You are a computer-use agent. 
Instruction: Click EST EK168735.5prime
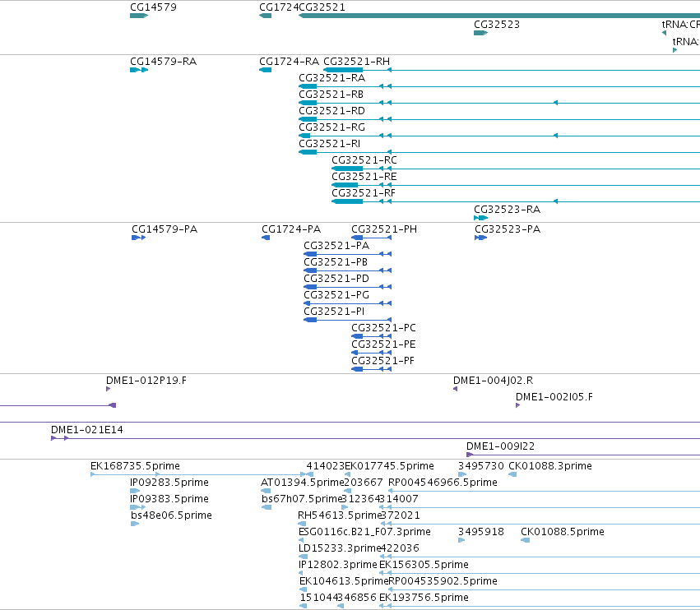(x=135, y=466)
